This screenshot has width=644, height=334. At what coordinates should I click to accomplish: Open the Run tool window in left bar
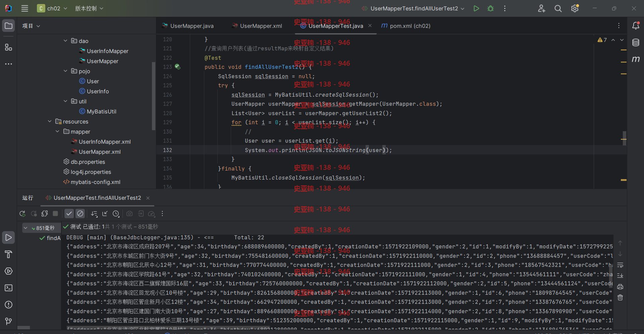tap(9, 238)
